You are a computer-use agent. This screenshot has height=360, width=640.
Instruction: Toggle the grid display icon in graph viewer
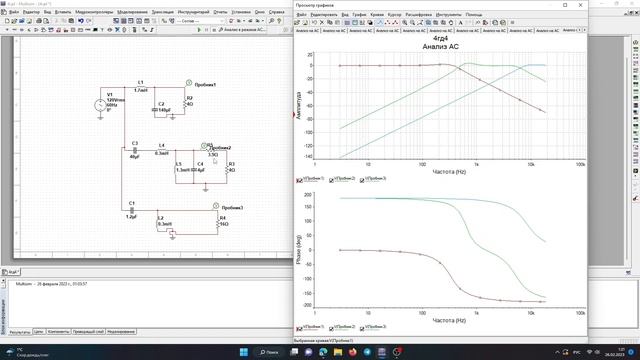point(347,23)
